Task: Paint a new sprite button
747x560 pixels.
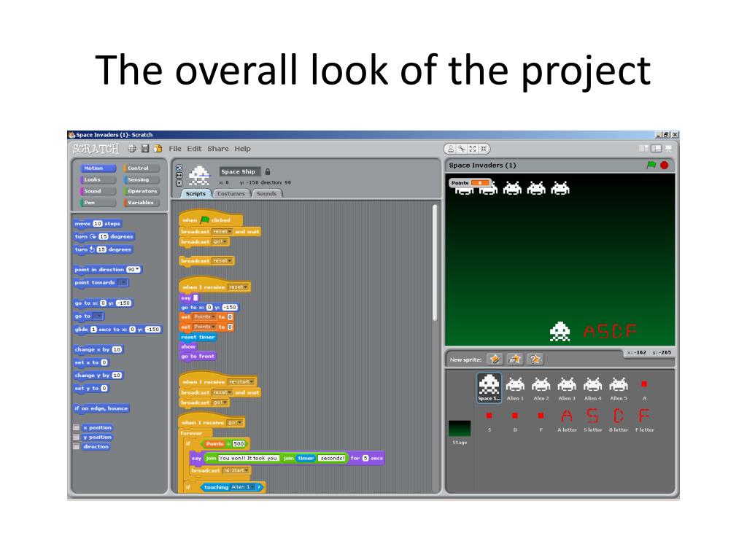Action: pos(495,359)
